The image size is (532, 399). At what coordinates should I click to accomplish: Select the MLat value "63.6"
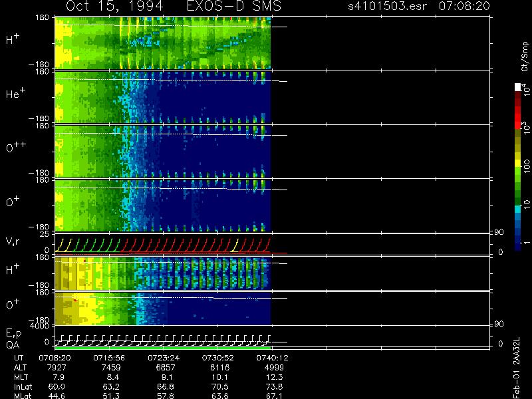[x=219, y=396]
